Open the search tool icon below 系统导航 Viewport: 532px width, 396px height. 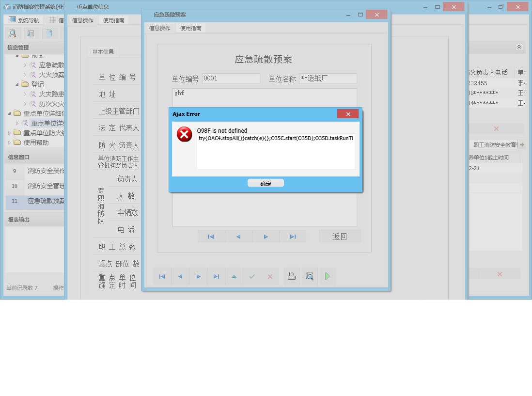[x=13, y=33]
